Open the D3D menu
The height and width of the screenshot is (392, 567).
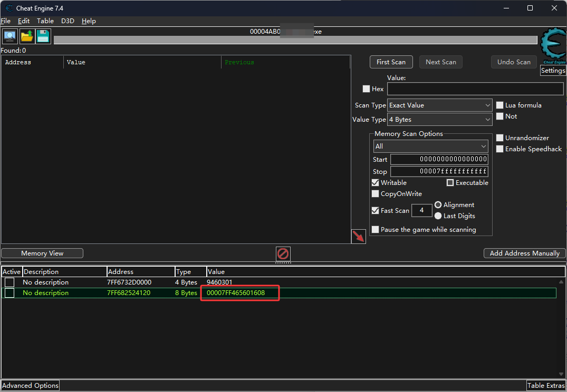pyautogui.click(x=68, y=21)
